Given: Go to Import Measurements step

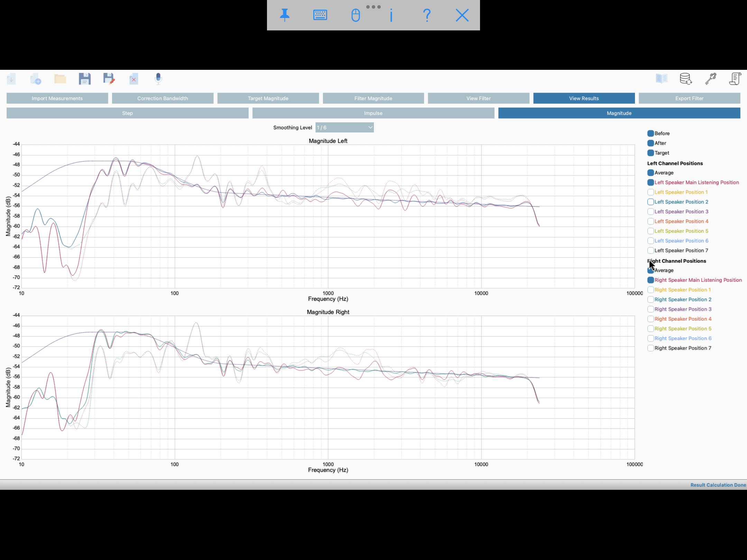Looking at the screenshot, I should click(x=57, y=99).
